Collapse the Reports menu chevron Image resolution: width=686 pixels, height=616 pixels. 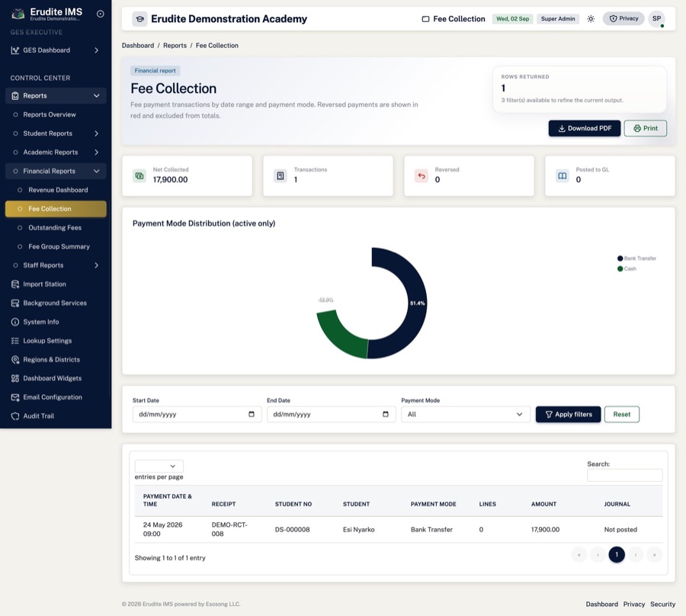(x=96, y=96)
